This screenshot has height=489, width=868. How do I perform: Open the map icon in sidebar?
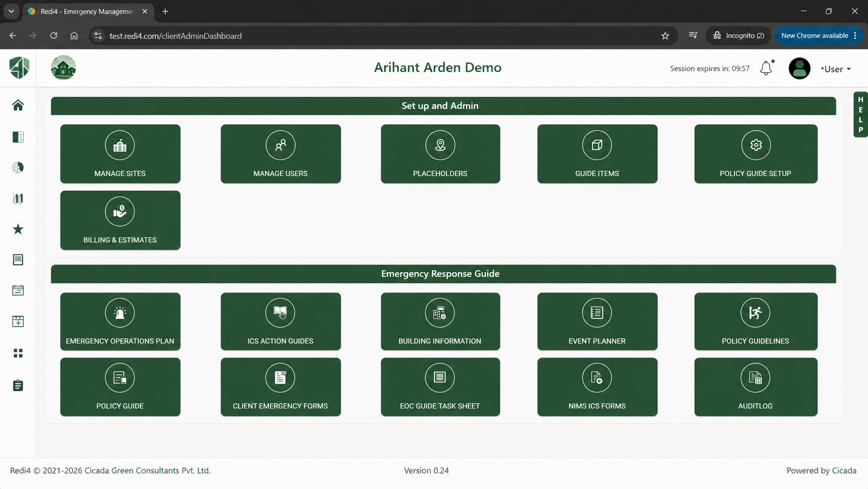(x=18, y=199)
